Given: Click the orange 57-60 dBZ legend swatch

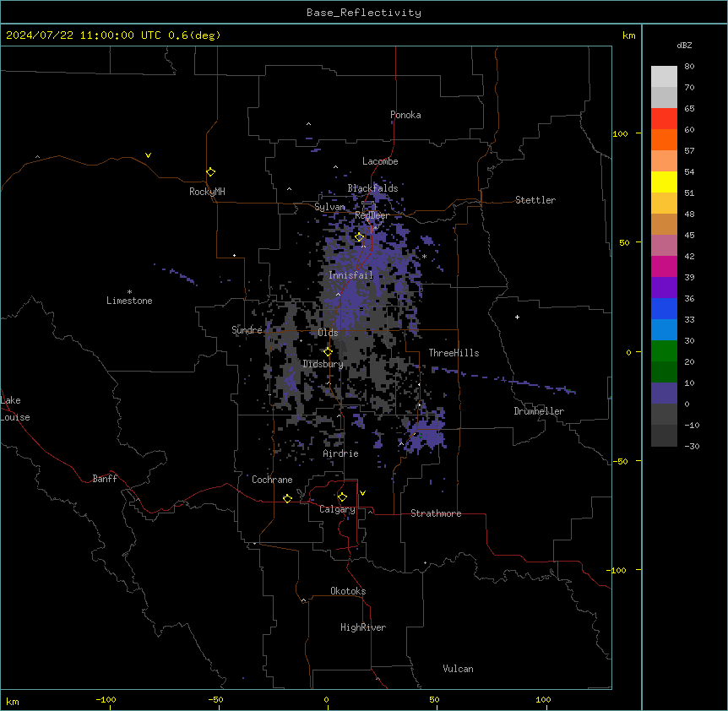Looking at the screenshot, I should 664,139.
